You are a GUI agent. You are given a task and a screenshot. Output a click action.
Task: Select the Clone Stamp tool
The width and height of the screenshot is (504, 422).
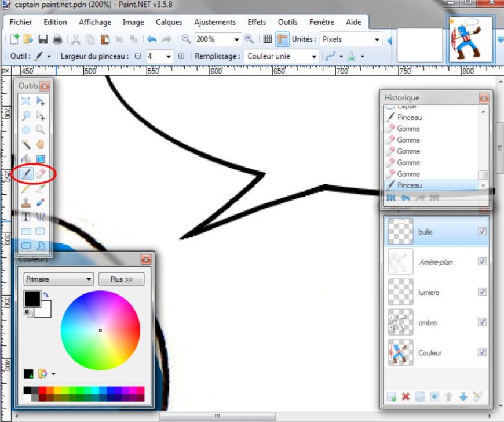pos(26,202)
